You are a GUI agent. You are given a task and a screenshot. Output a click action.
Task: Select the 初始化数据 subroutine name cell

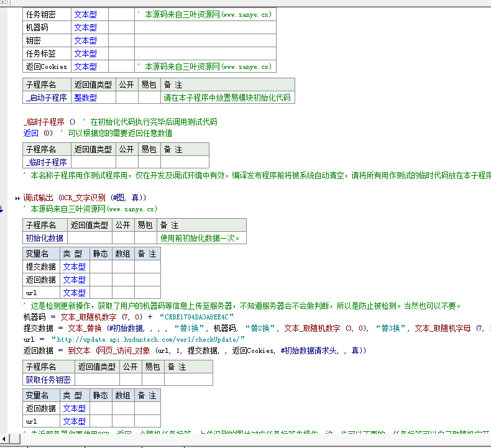(45, 238)
